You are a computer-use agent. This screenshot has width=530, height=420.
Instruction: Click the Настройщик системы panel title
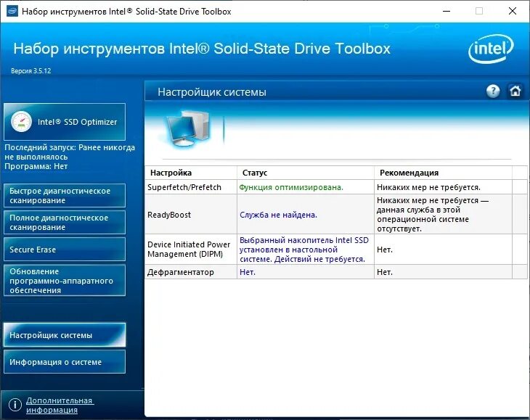coord(212,92)
